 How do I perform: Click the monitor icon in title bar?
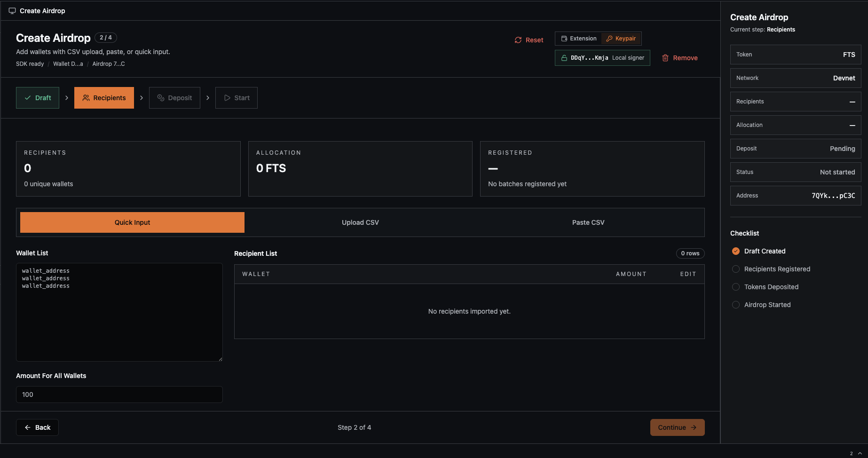[x=12, y=11]
